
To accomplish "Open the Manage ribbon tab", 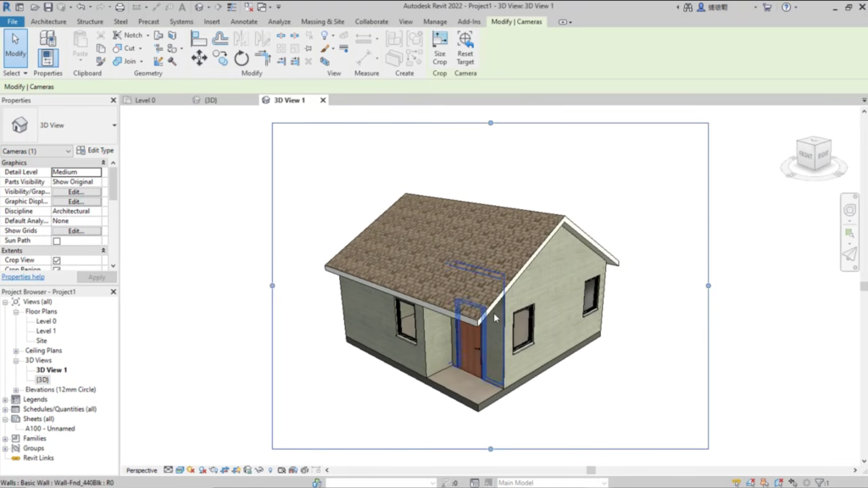I will coord(435,21).
